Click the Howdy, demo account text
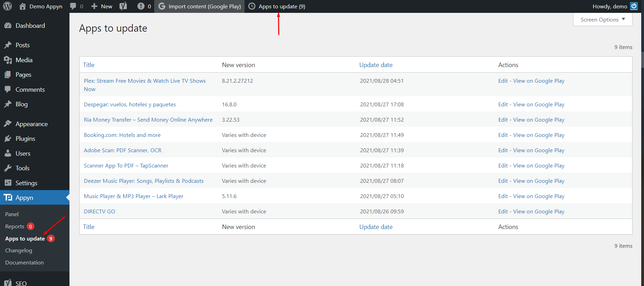 point(610,6)
